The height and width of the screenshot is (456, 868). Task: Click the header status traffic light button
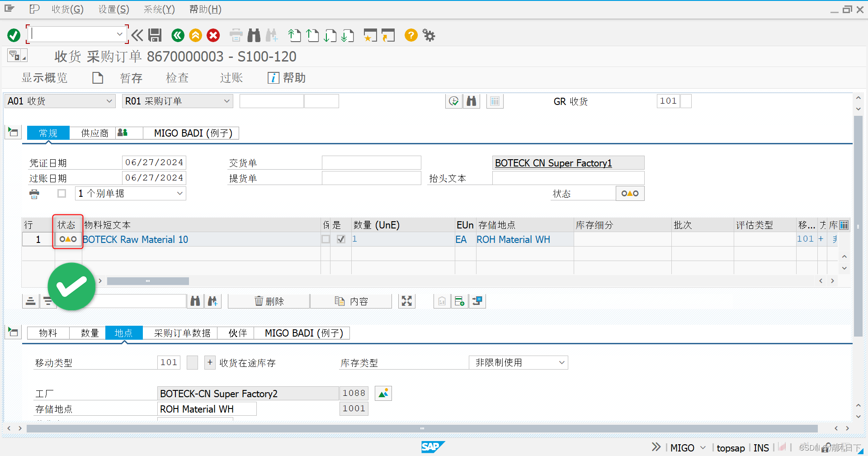630,194
